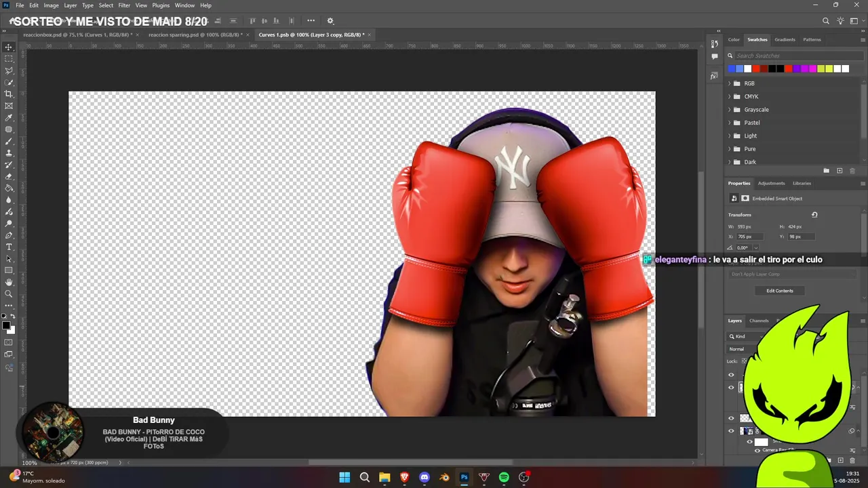Open options bar gear settings
The width and height of the screenshot is (868, 488).
(330, 21)
